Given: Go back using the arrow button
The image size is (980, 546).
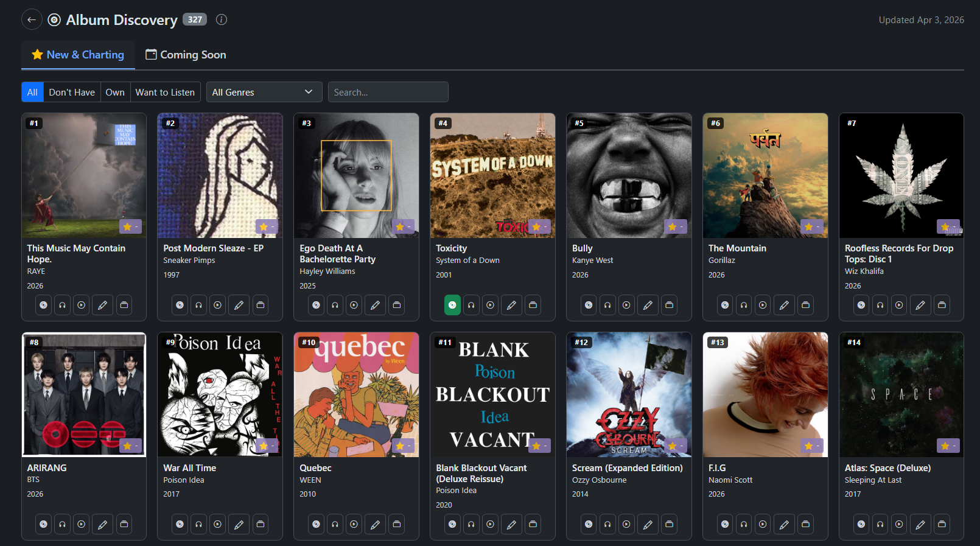Looking at the screenshot, I should pyautogui.click(x=32, y=19).
